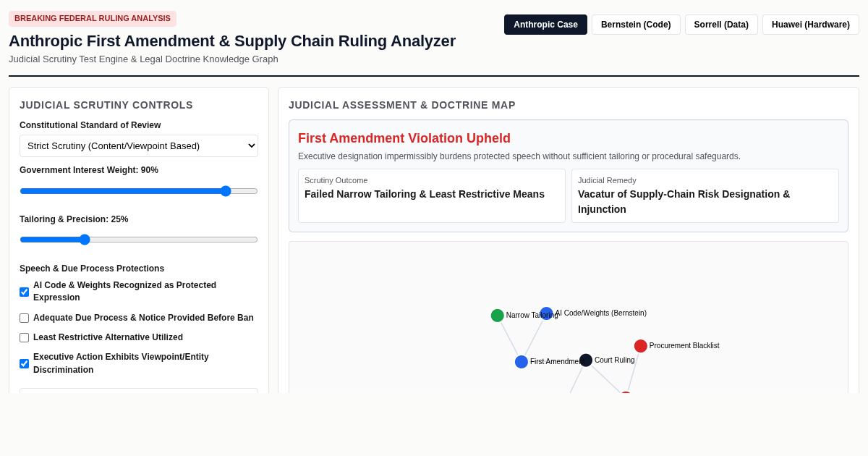The image size is (868, 456).
Task: Open the Bernstein (Code) case tab
Action: pyautogui.click(x=636, y=25)
